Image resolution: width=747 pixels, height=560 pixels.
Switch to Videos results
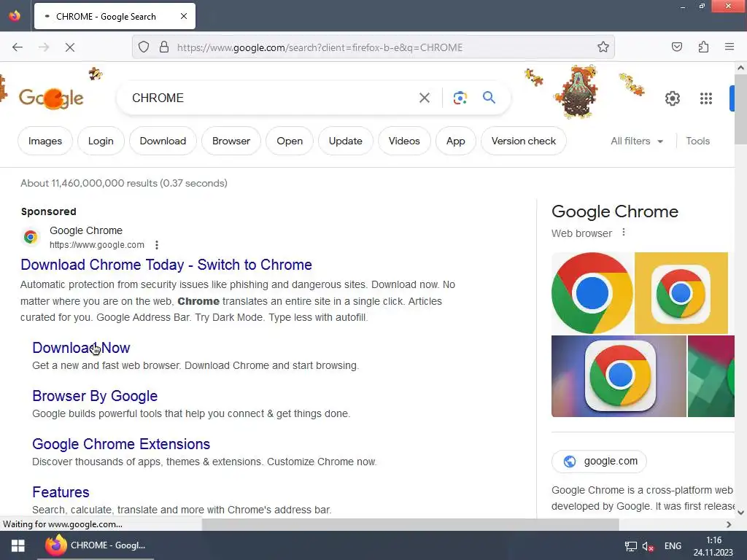click(404, 141)
